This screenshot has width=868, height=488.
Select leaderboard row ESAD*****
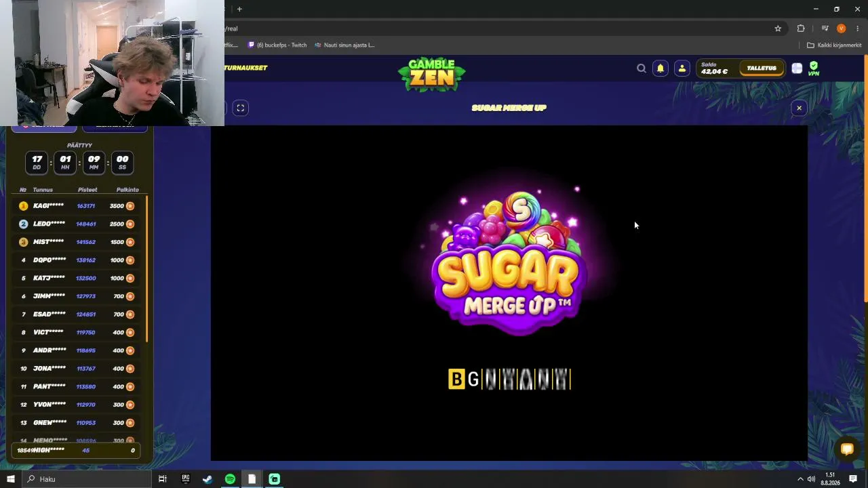77,314
